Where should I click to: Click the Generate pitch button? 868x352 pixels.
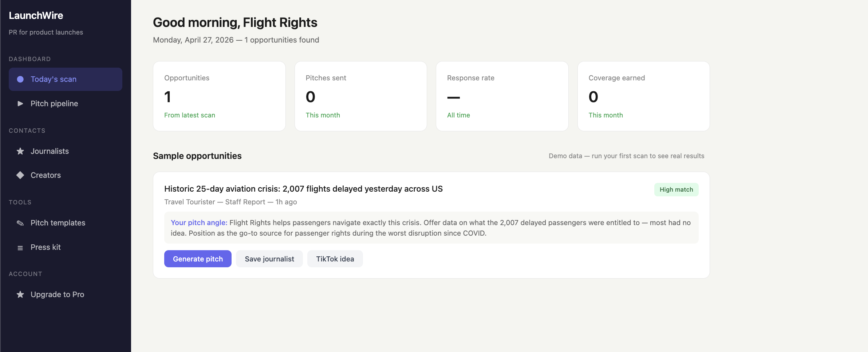click(x=198, y=259)
